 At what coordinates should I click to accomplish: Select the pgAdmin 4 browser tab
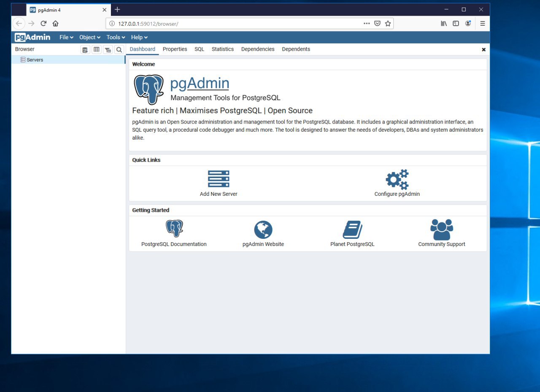(69, 10)
